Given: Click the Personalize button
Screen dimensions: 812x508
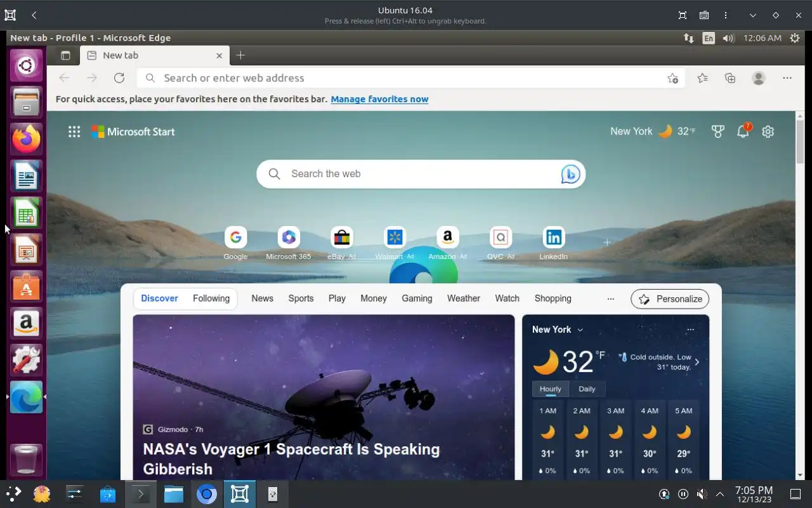Looking at the screenshot, I should point(670,299).
